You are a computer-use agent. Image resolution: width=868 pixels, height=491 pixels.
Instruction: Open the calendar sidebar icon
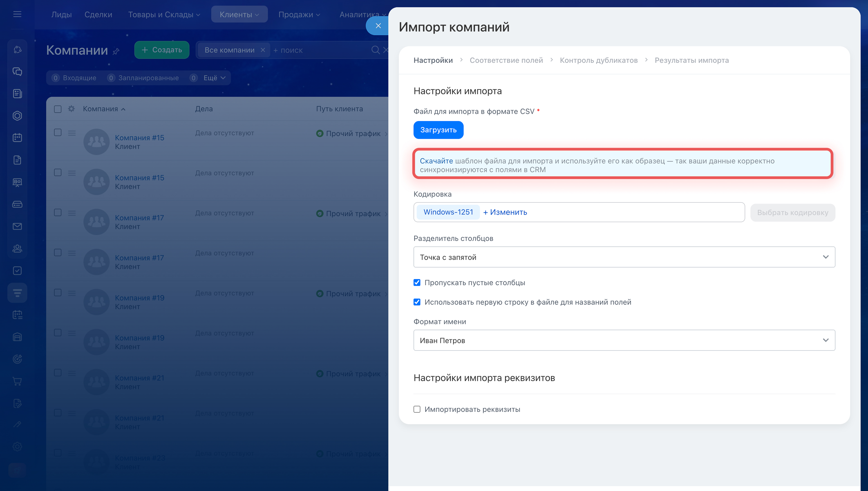tap(17, 138)
